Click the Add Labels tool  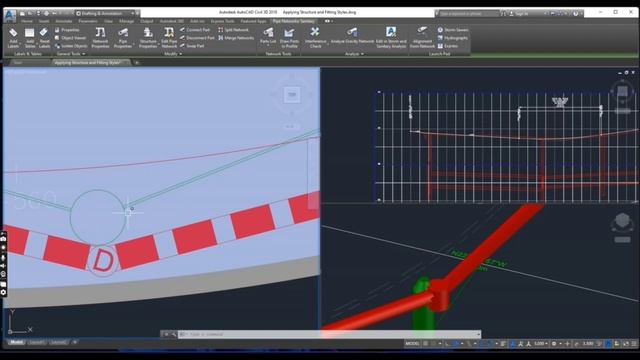(x=13, y=38)
